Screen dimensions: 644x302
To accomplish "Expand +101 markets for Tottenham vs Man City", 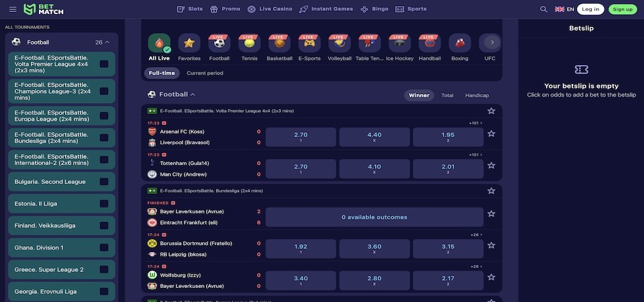I will (475, 154).
